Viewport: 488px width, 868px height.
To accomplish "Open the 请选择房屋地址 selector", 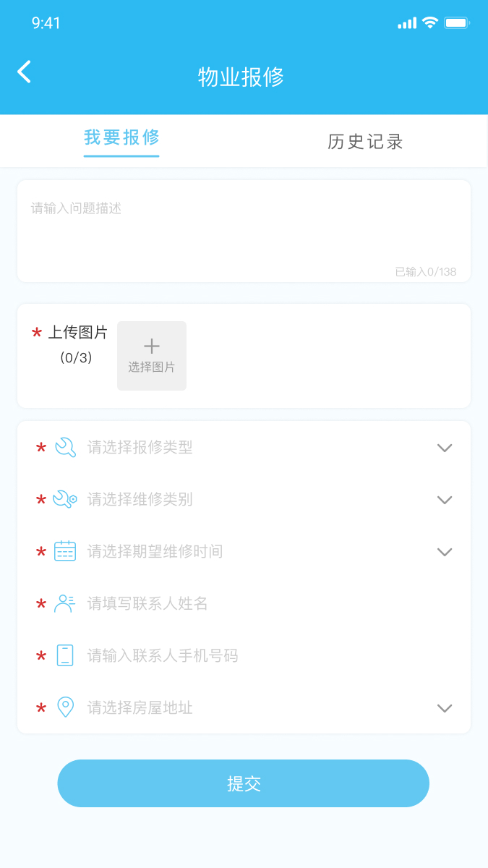I will pyautogui.click(x=445, y=707).
